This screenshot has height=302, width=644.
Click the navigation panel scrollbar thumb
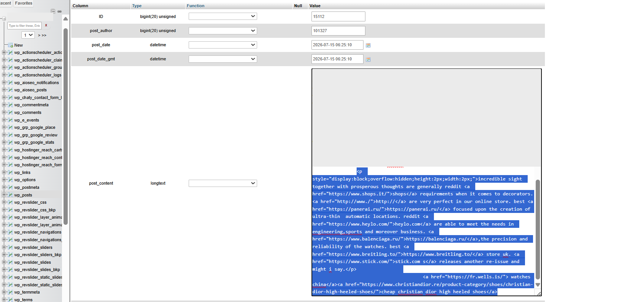pos(65,126)
